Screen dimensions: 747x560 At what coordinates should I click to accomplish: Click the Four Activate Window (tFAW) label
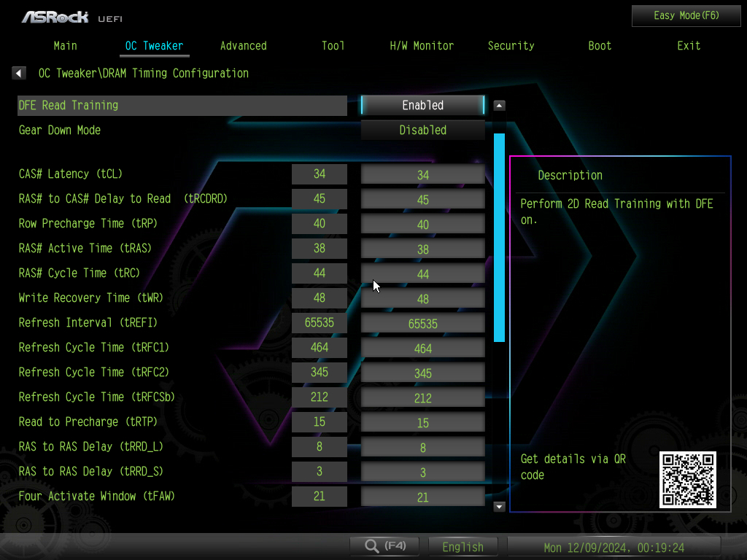point(97,496)
